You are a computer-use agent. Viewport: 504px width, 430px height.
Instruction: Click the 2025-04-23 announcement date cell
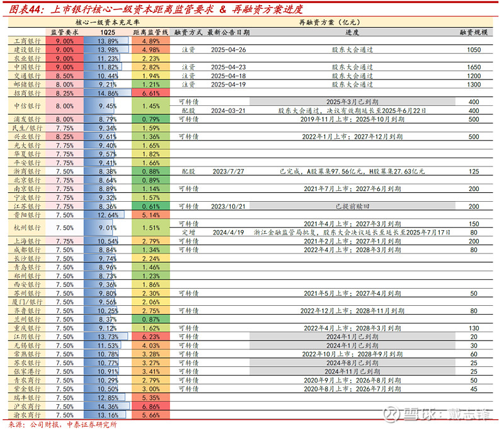click(x=227, y=67)
